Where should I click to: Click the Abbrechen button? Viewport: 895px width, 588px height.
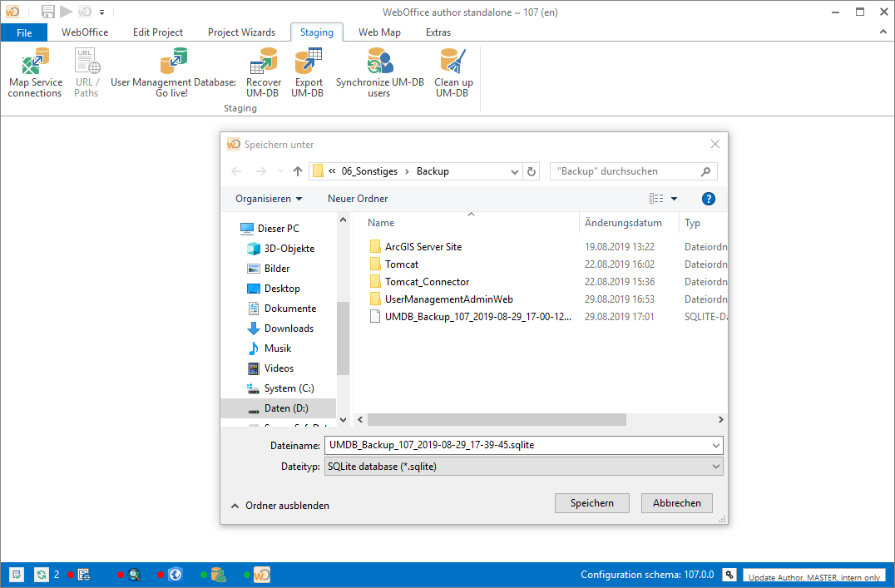(x=676, y=502)
